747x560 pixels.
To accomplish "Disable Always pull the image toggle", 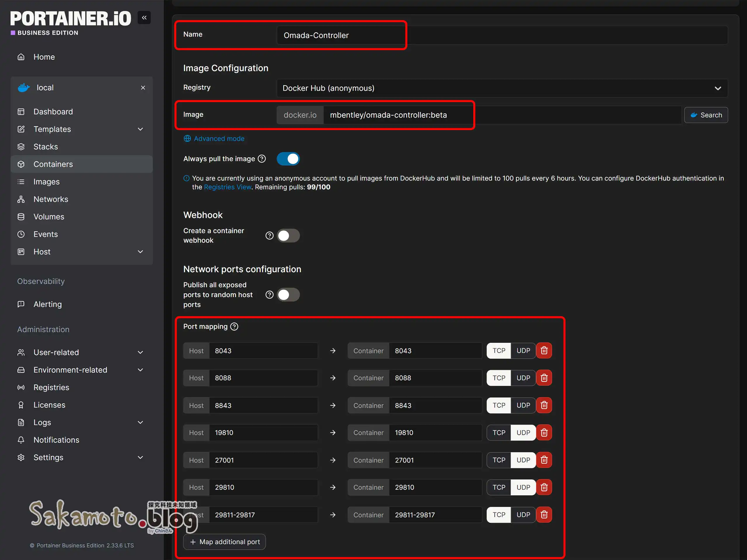I will pos(288,159).
